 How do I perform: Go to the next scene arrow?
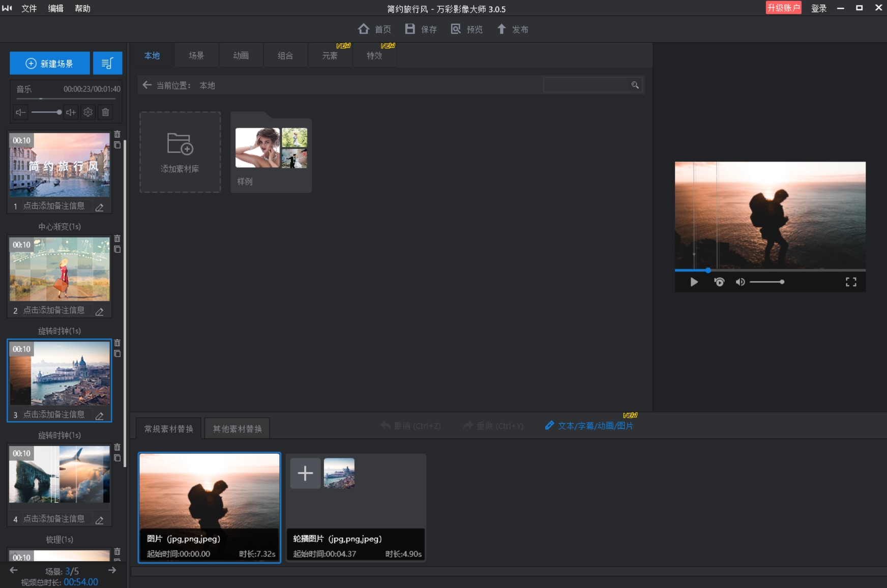[112, 570]
